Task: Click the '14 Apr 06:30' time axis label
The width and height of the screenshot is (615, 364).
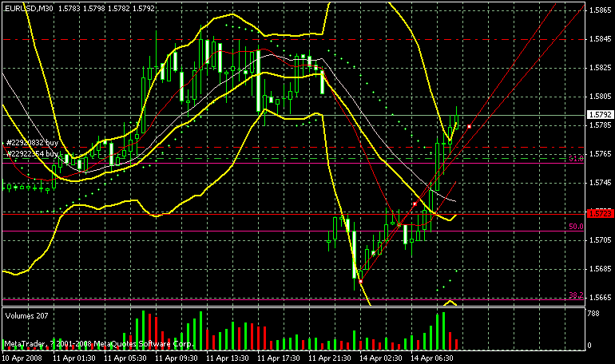Action: click(x=432, y=358)
